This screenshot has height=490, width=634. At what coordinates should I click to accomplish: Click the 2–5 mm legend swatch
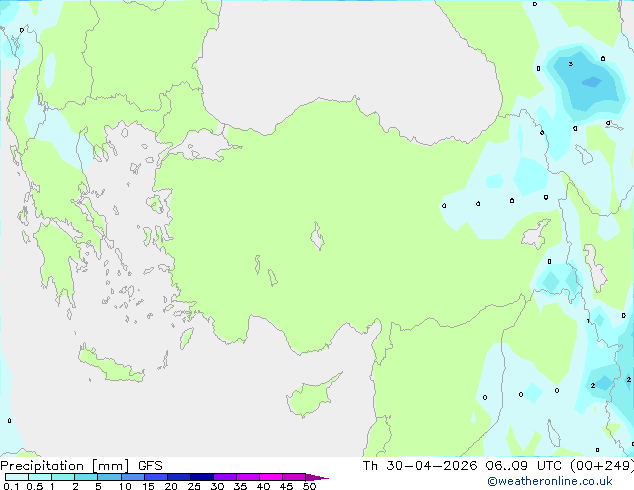tap(86, 477)
